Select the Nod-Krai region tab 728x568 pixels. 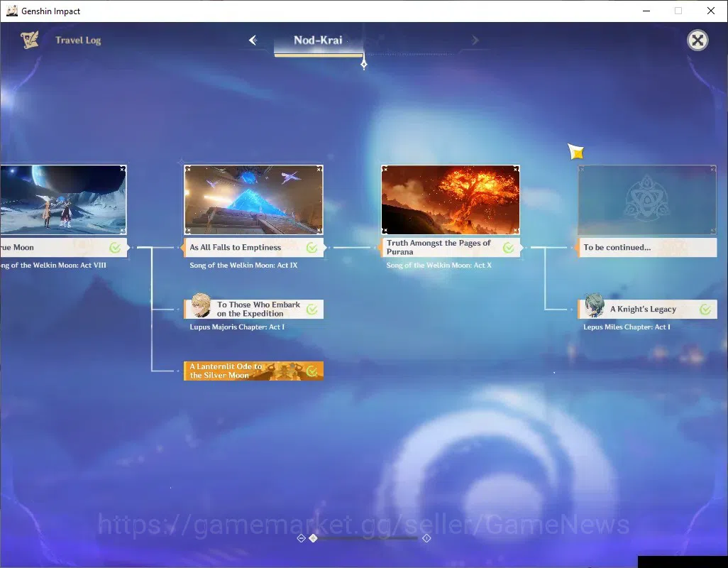pos(318,40)
